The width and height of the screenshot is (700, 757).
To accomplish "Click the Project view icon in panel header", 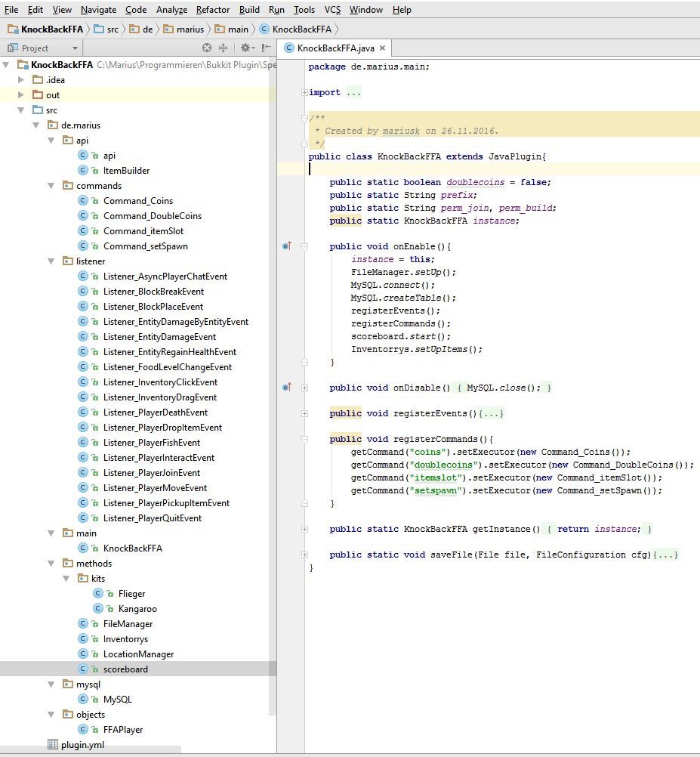I will click(x=13, y=48).
